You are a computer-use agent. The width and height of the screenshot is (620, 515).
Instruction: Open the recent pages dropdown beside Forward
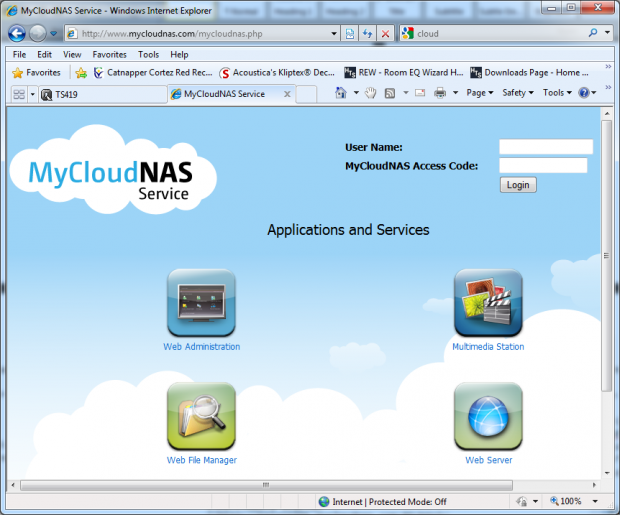pyautogui.click(x=53, y=34)
